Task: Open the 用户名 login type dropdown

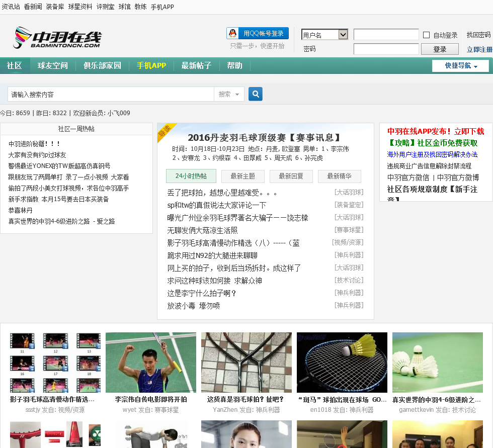Action: click(x=325, y=35)
